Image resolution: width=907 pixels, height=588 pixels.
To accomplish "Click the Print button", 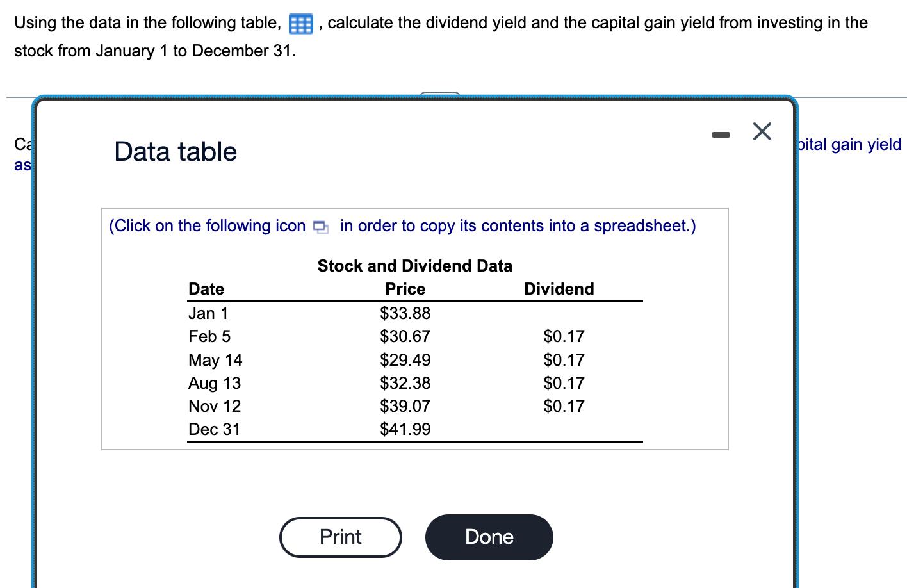I will pos(340,537).
